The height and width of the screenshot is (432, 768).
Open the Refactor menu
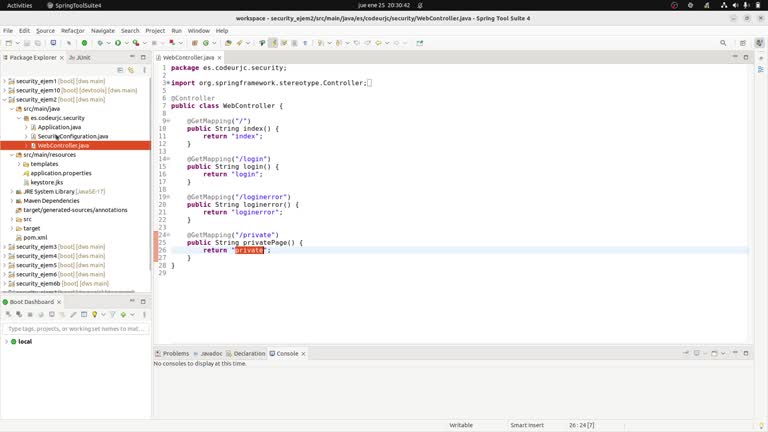point(72,30)
